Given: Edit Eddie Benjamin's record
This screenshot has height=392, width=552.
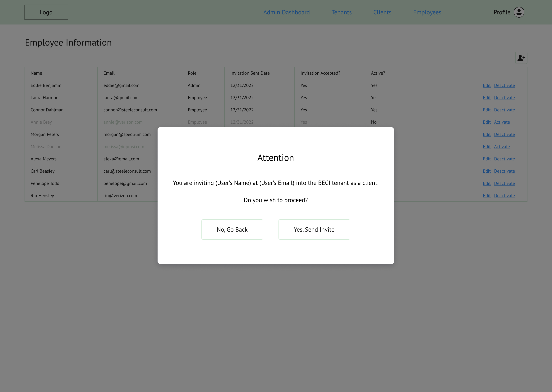Looking at the screenshot, I should [x=486, y=85].
